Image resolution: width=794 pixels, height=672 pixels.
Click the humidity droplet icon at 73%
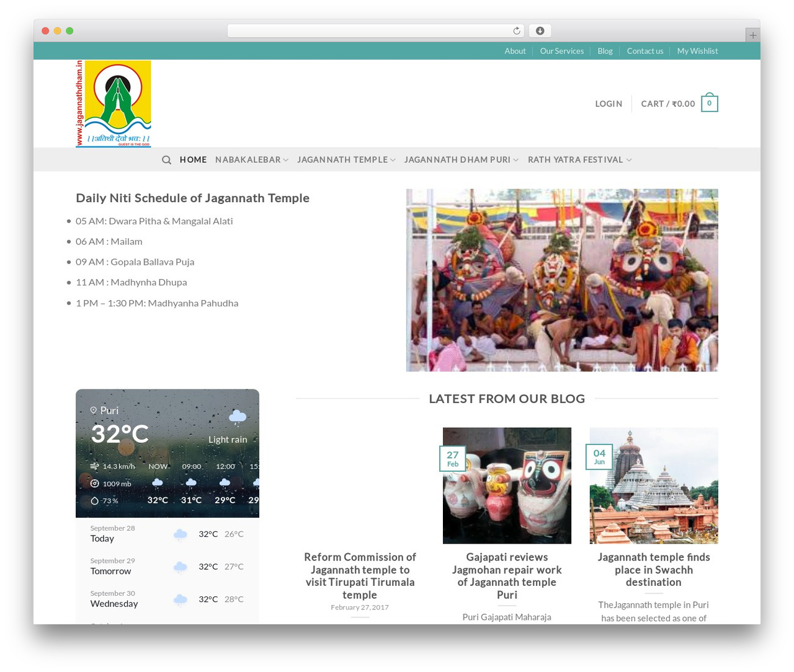coord(95,501)
